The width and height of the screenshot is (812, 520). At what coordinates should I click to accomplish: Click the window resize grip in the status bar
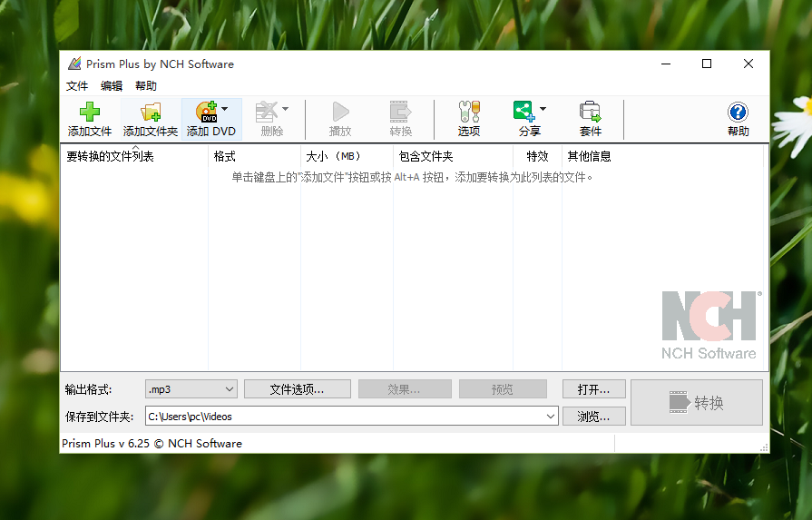coord(764,447)
